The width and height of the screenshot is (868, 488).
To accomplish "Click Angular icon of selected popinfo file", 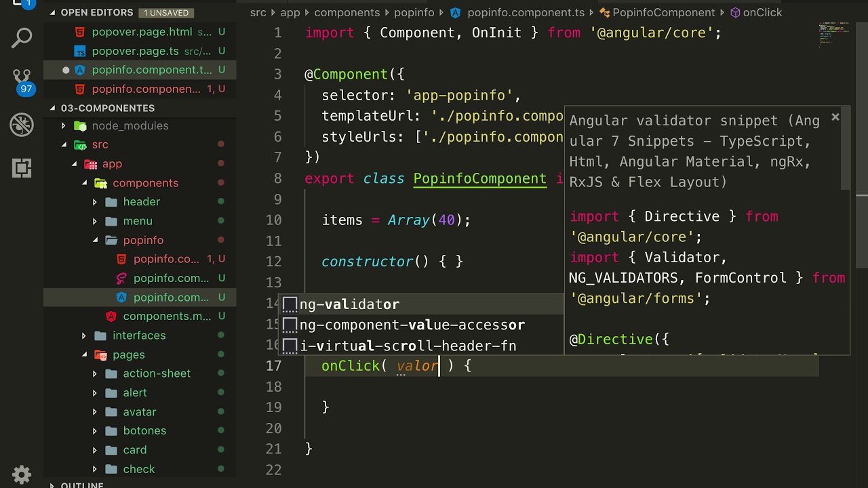I will pos(121,297).
